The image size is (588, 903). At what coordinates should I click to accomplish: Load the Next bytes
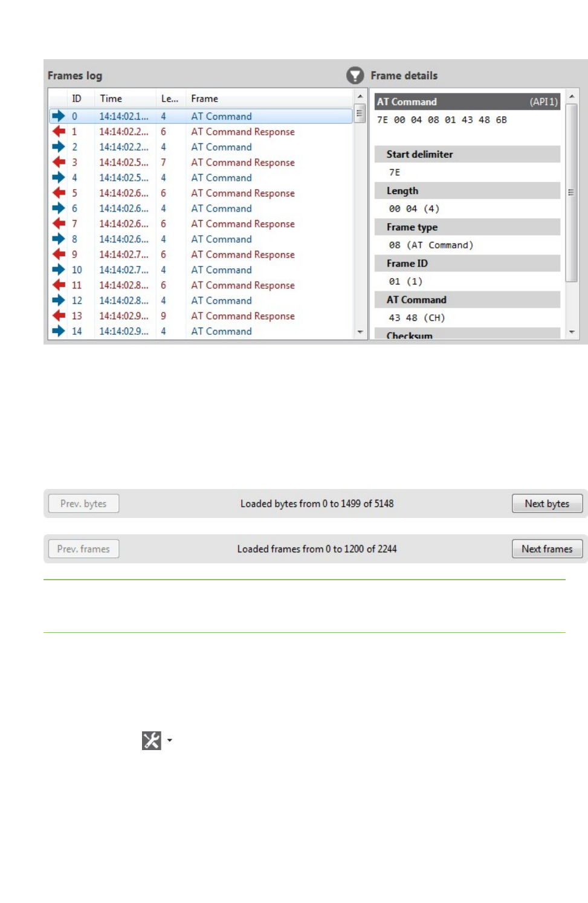[547, 503]
